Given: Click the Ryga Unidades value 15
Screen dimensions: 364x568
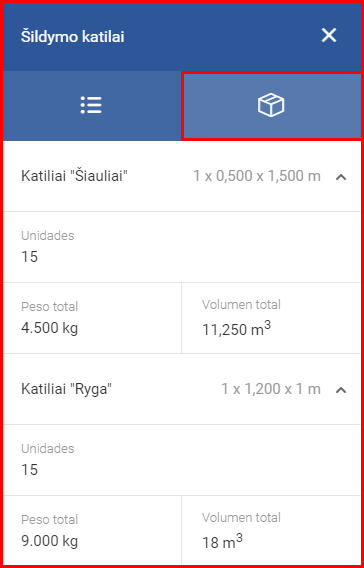Looking at the screenshot, I should [x=29, y=470].
